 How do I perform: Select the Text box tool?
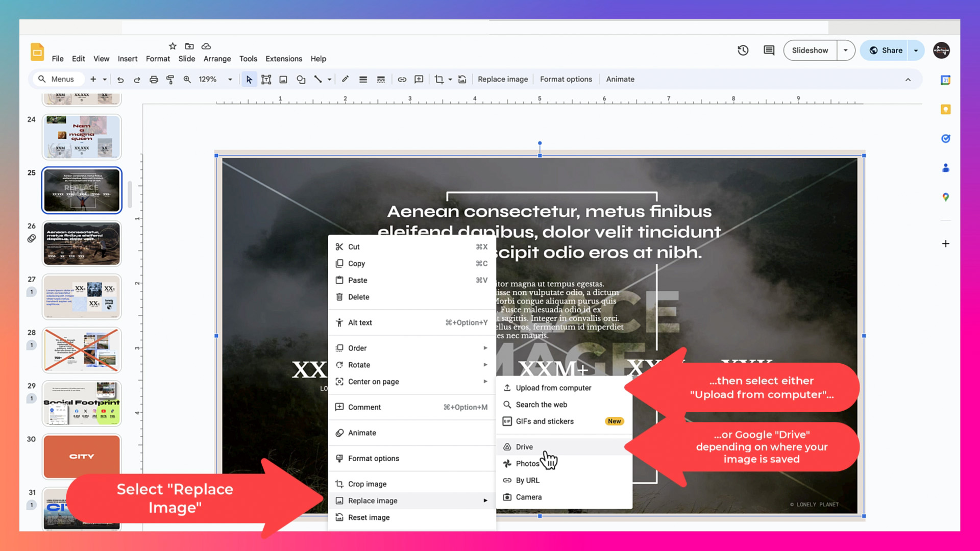[x=266, y=79]
